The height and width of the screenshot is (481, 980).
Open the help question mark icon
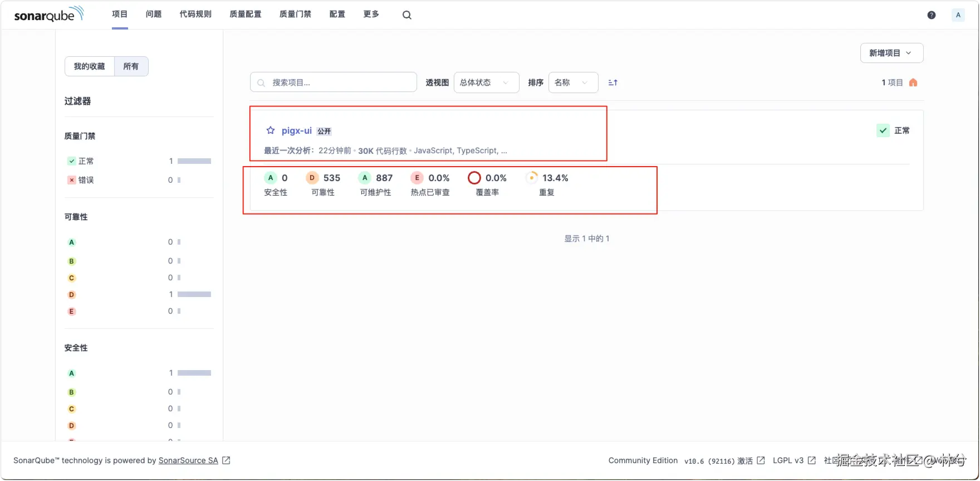(x=932, y=15)
